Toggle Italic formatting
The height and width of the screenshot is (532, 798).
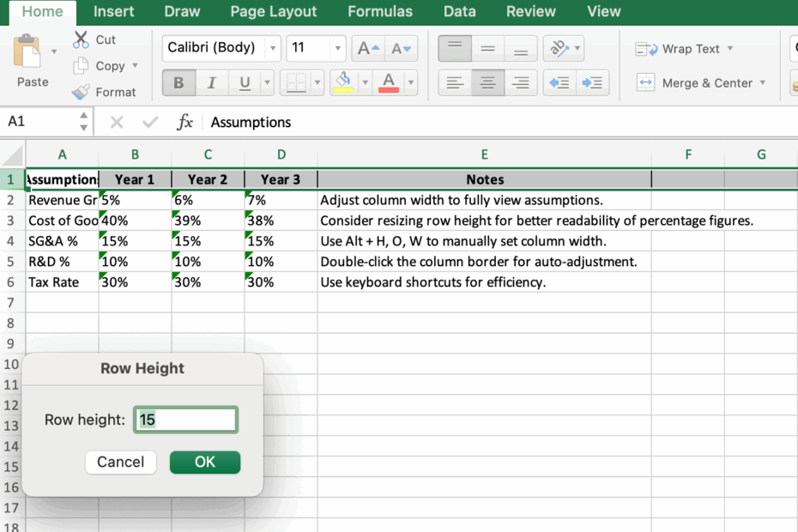[212, 82]
